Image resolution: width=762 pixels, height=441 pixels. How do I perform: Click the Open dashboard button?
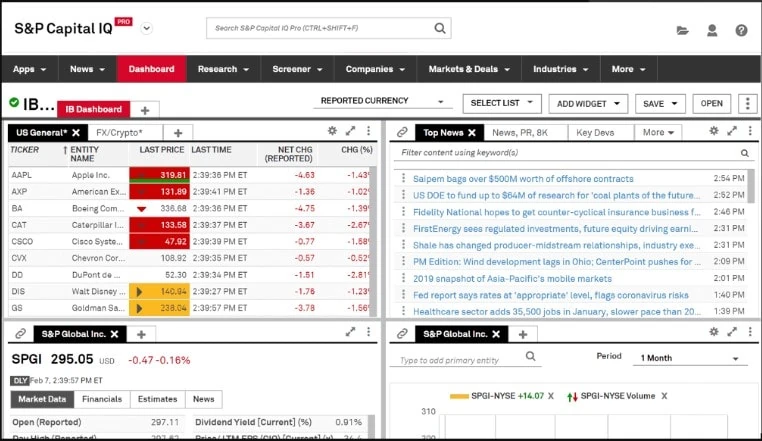coord(711,104)
